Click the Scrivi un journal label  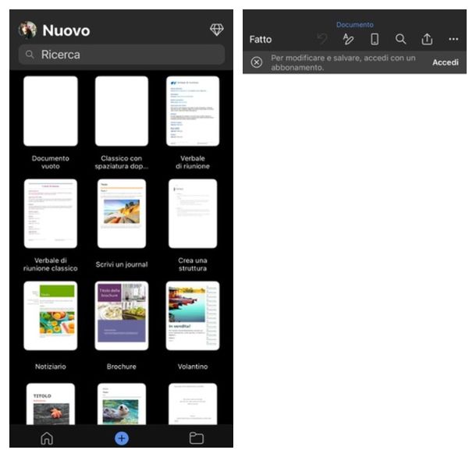pos(122,264)
